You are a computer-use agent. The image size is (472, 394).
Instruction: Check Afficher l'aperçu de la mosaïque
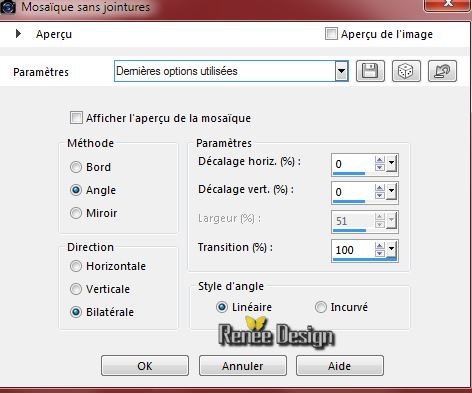pos(76,118)
